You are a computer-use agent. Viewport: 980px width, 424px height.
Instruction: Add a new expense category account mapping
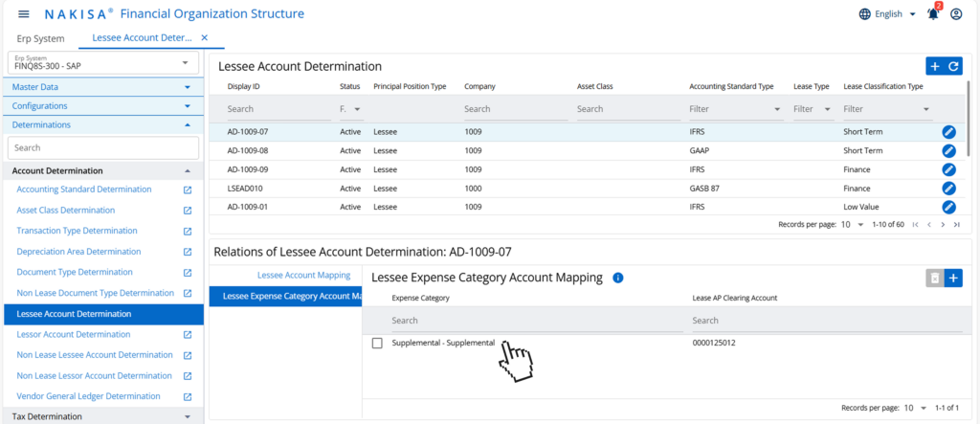[x=953, y=279]
